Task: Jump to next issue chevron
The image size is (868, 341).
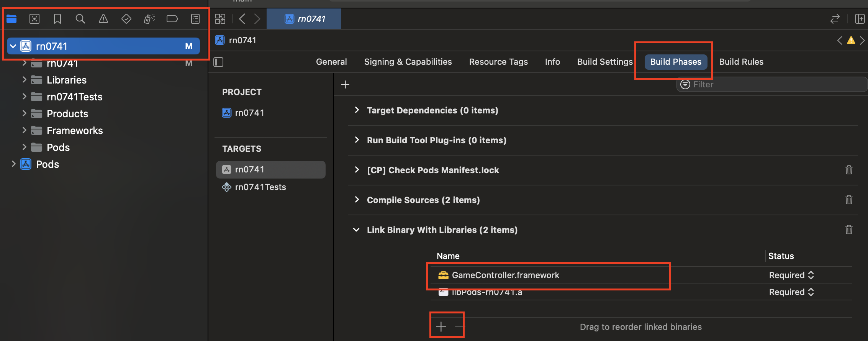Action: click(x=862, y=40)
